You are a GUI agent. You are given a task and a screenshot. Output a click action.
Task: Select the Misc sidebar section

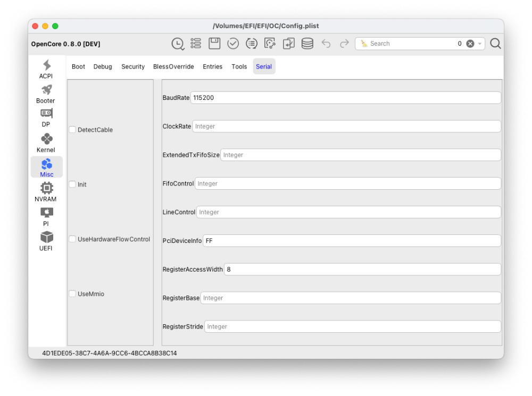(x=46, y=167)
